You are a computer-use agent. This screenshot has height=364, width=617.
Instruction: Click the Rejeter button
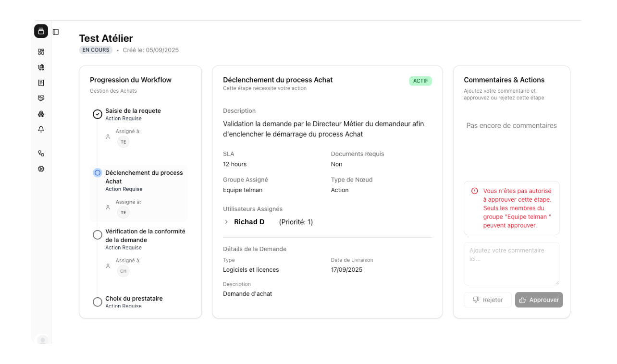coord(487,300)
